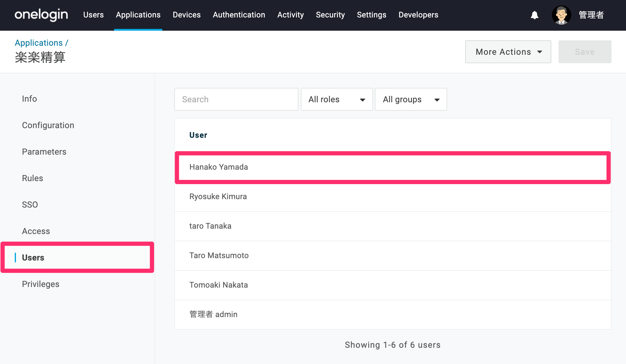Open the notifications bell
The height and width of the screenshot is (364, 626).
[534, 15]
